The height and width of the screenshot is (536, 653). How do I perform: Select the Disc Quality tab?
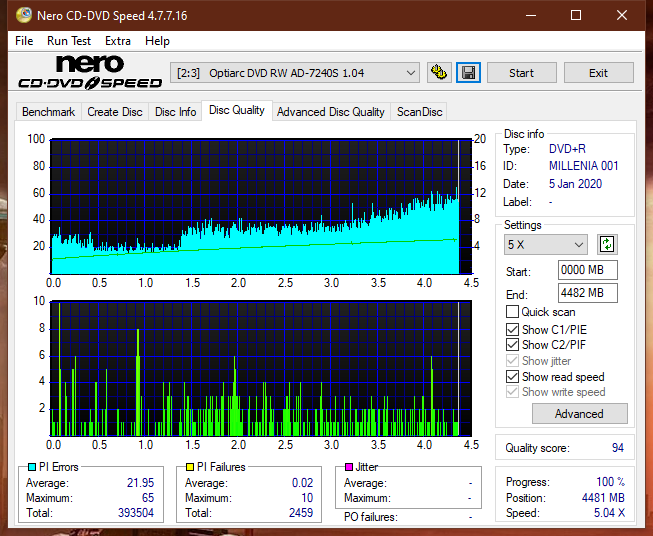point(237,110)
